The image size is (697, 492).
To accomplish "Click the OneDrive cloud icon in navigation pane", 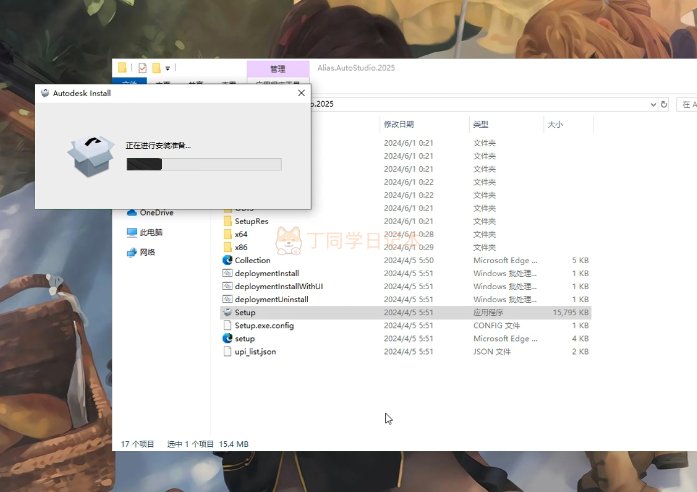I will coord(132,212).
